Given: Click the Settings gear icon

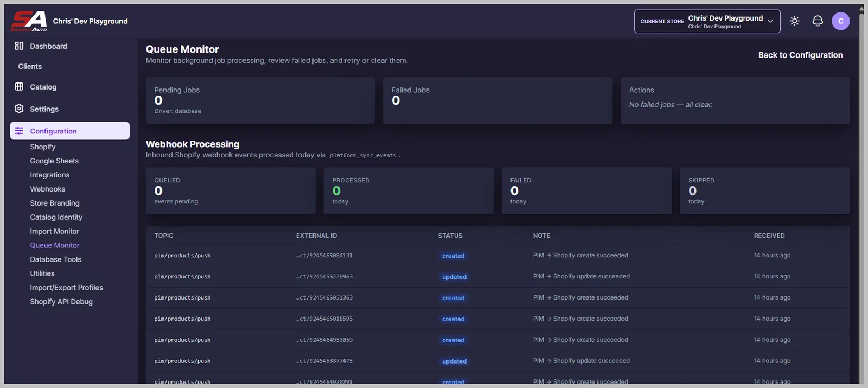Looking at the screenshot, I should click(19, 109).
